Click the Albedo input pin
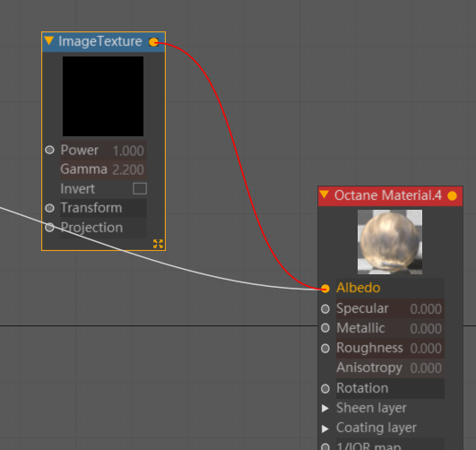Screen dimensions: 476x450 click(x=325, y=288)
